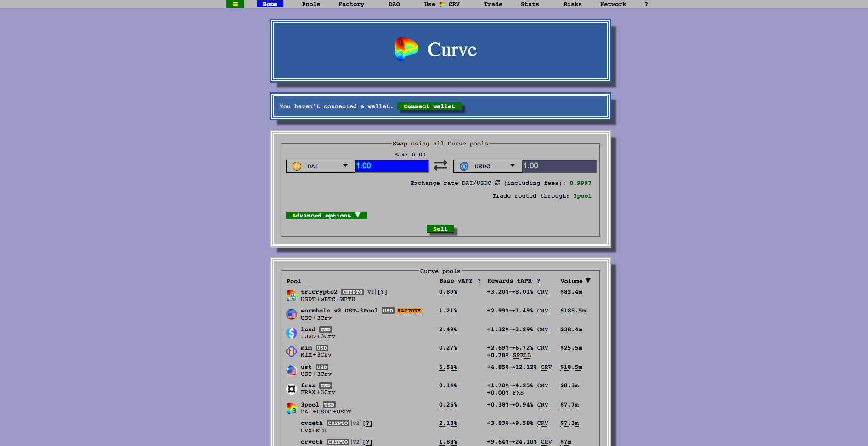
Task: Click the FACTORY tag on wormhole pool
Action: click(x=409, y=311)
